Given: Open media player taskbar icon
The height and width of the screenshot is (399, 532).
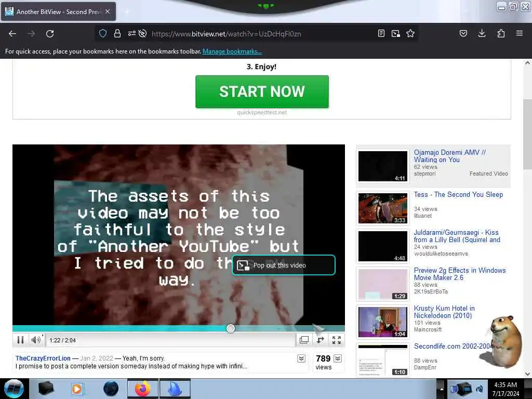Looking at the screenshot, I should tap(77, 389).
